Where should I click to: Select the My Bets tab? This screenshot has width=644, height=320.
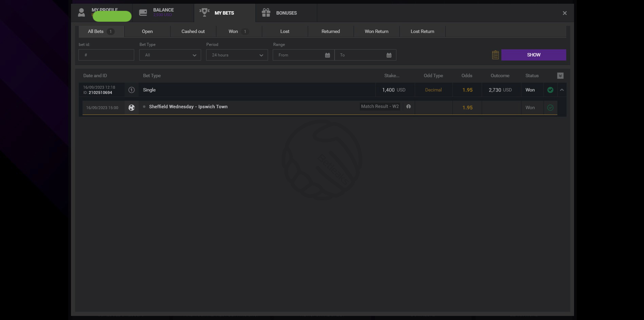pos(225,13)
